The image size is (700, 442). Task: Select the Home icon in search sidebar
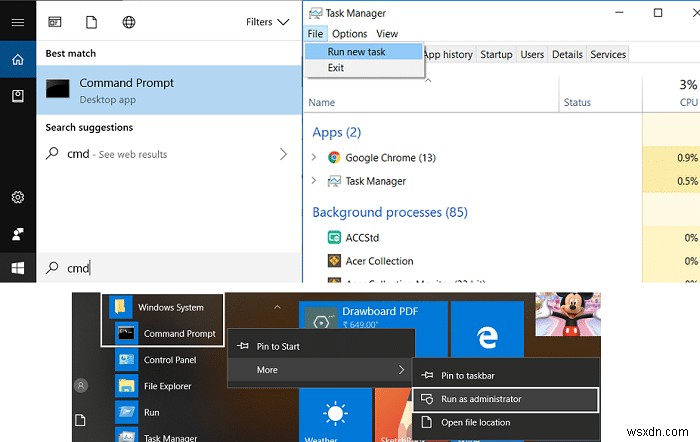point(18,59)
